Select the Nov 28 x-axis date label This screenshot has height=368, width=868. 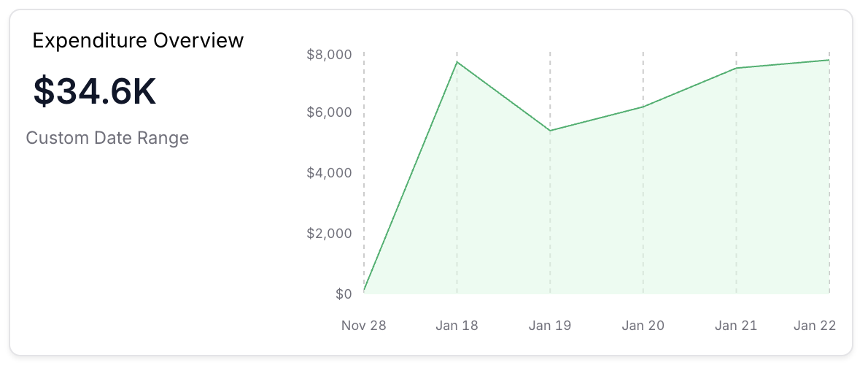pyautogui.click(x=363, y=326)
